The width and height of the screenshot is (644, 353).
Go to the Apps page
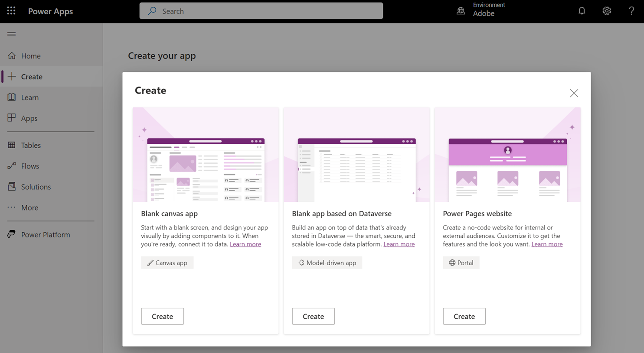(28, 118)
